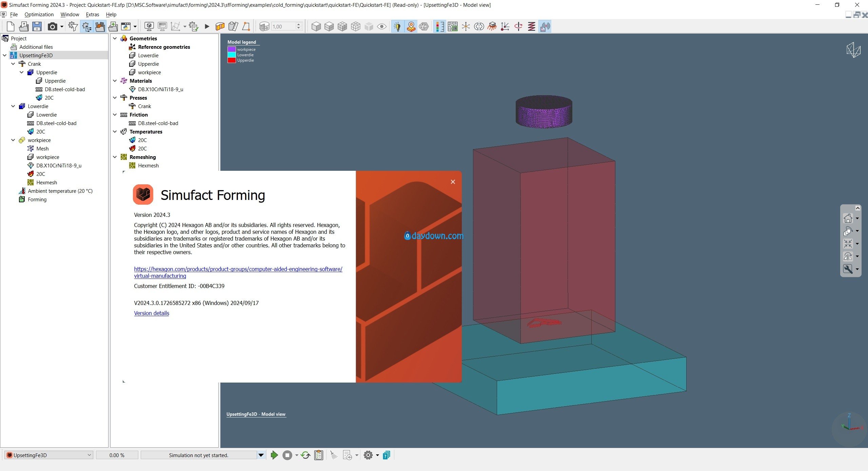Toggle the heated block contact icon
The width and height of the screenshot is (868, 471).
[492, 26]
